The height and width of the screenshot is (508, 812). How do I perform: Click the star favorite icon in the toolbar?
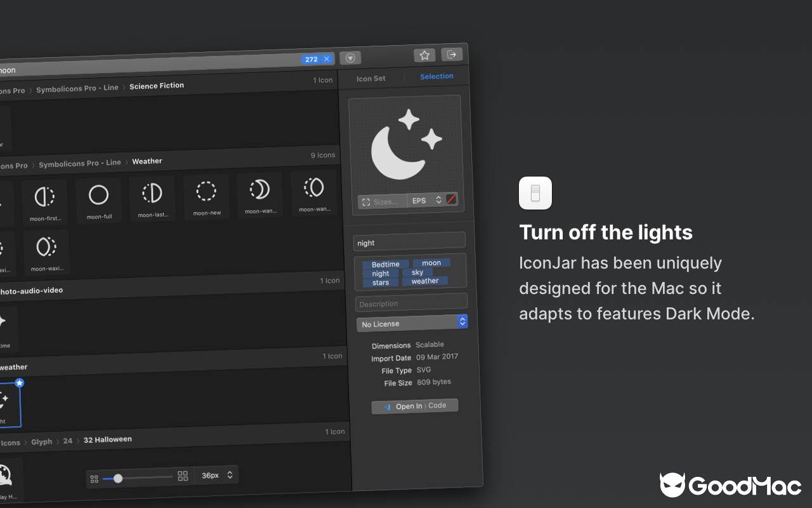[x=424, y=55]
